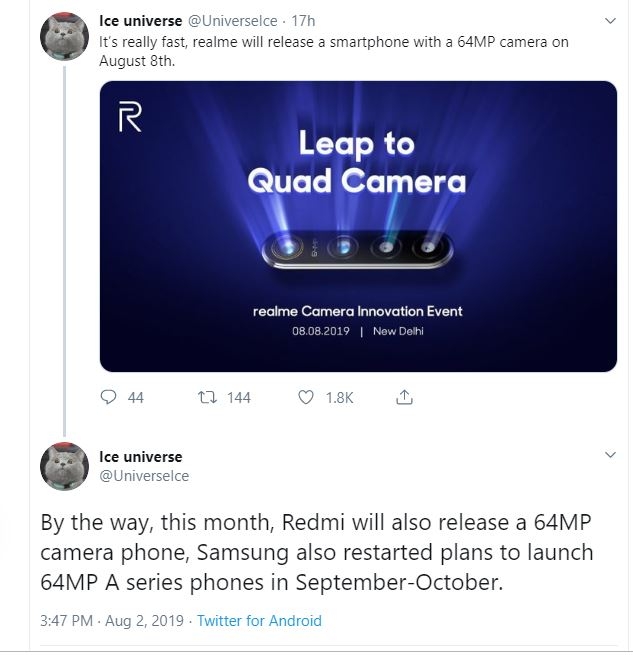
Task: Click the 144 retweets count
Action: click(x=239, y=398)
